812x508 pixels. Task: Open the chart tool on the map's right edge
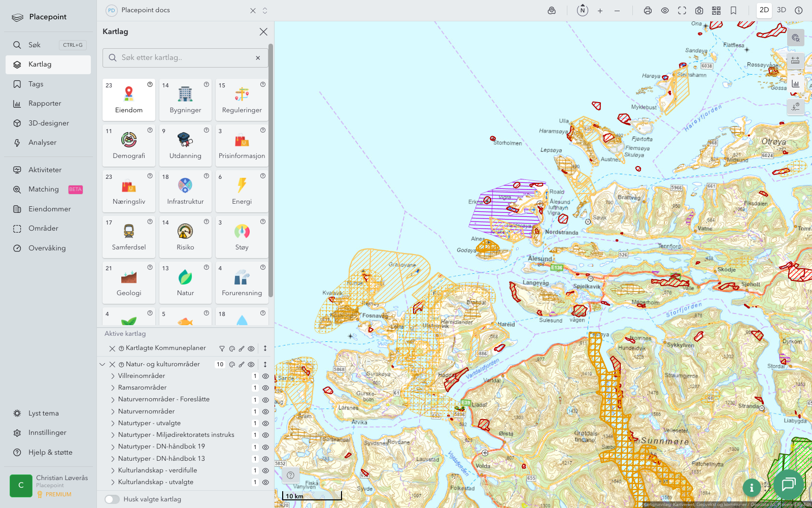(x=796, y=84)
